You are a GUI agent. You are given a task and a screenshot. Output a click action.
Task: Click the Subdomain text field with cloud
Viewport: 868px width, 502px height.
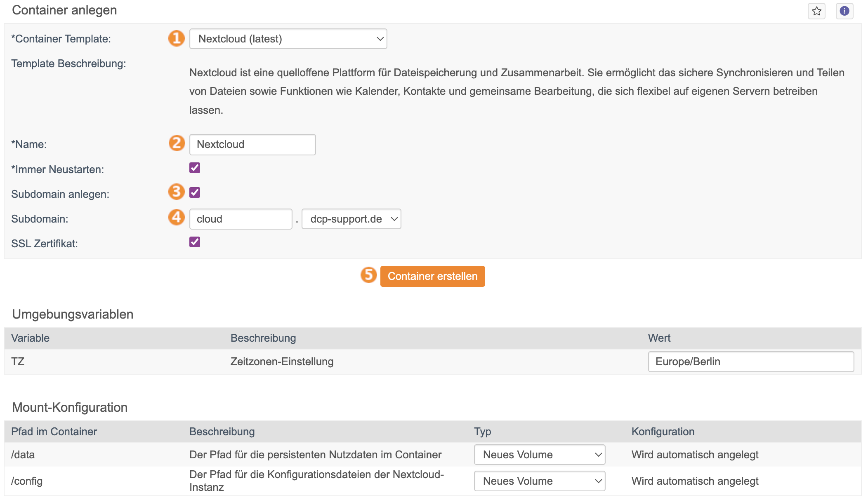(x=241, y=219)
